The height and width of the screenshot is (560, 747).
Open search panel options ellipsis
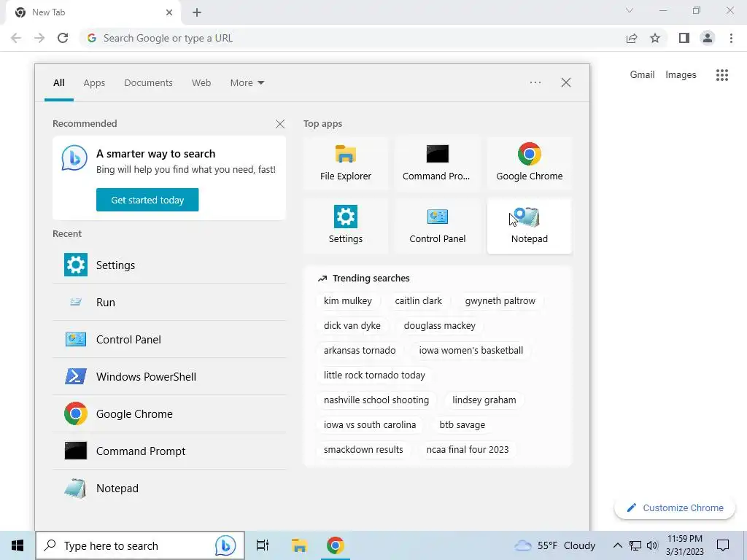tap(535, 82)
